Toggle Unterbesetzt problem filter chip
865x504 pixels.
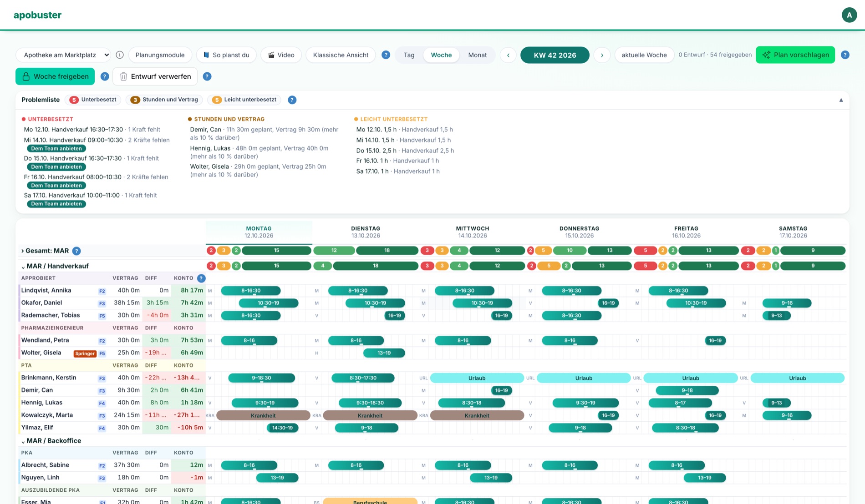tap(93, 100)
